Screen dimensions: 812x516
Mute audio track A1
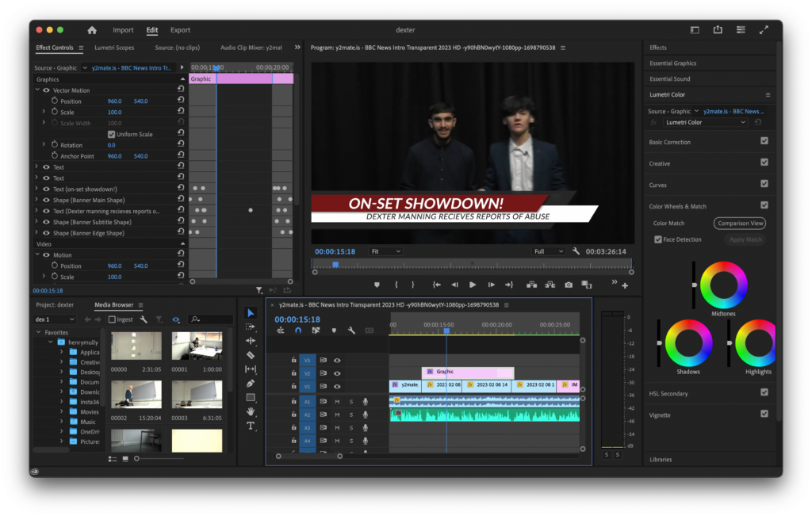tap(337, 402)
